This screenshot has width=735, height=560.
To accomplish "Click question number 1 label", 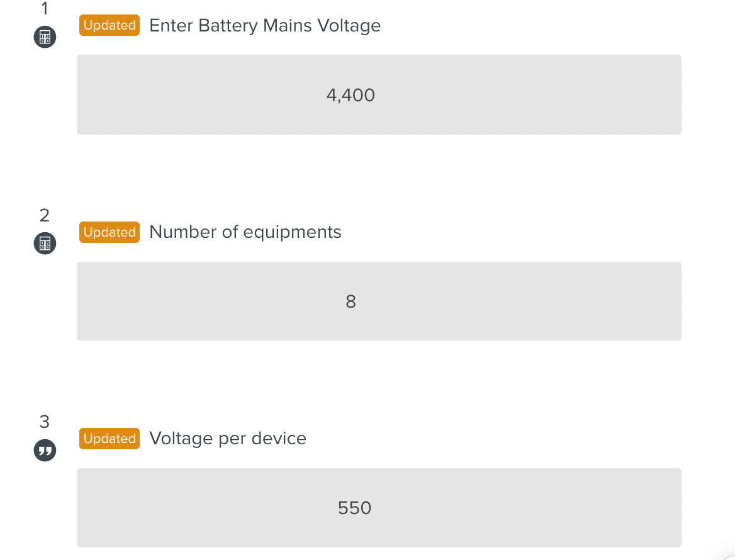I will [x=44, y=9].
